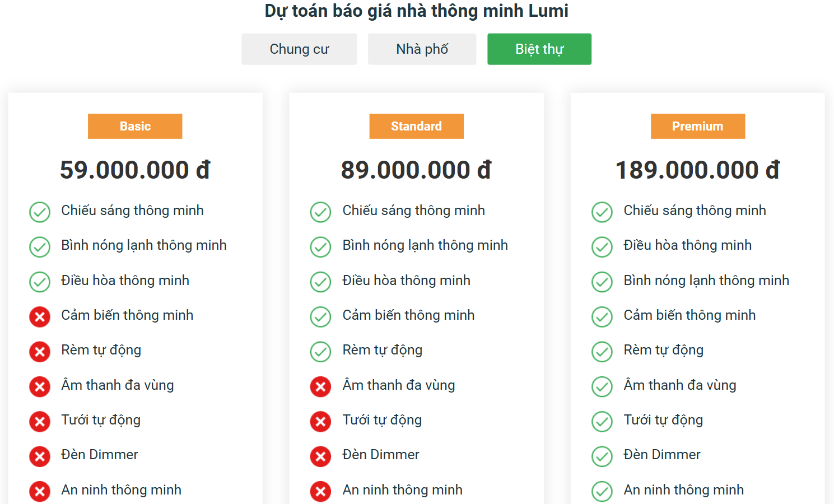Click Premium's Âm thanh đa vùng text
The height and width of the screenshot is (504, 834).
pyautogui.click(x=679, y=385)
